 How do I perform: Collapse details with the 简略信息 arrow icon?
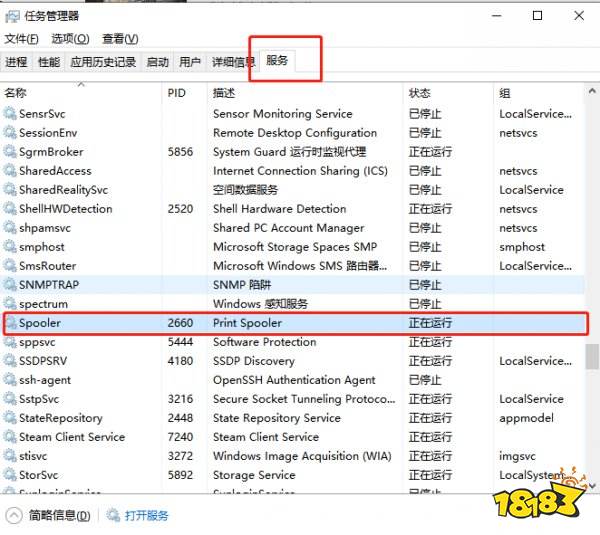pyautogui.click(x=14, y=515)
